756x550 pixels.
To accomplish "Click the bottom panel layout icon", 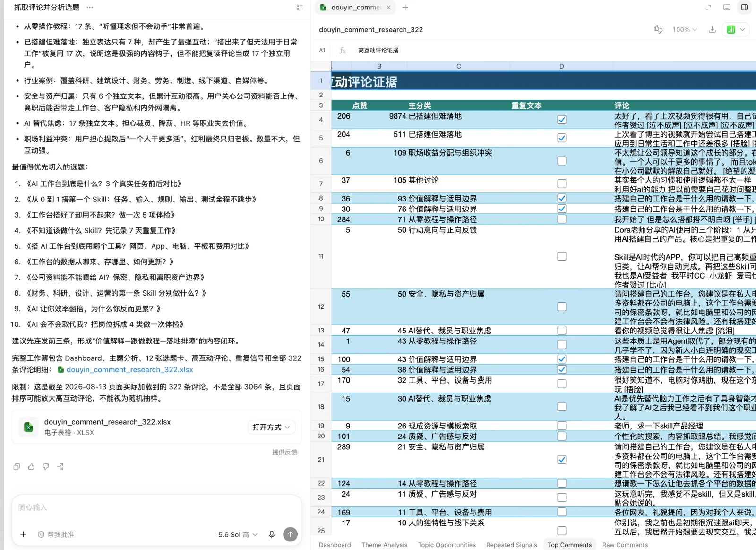I will [727, 8].
